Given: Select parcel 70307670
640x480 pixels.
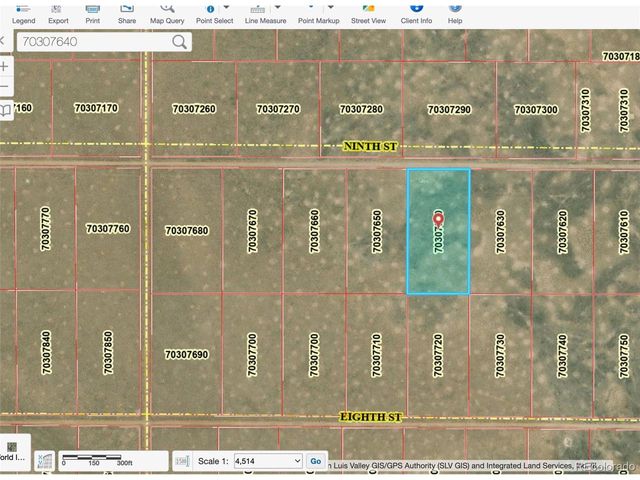Looking at the screenshot, I should coord(252,231).
